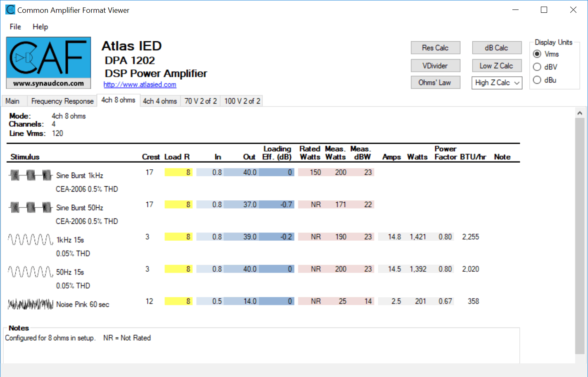The image size is (588, 377).
Task: Click the Notes text area
Action: click(261, 347)
